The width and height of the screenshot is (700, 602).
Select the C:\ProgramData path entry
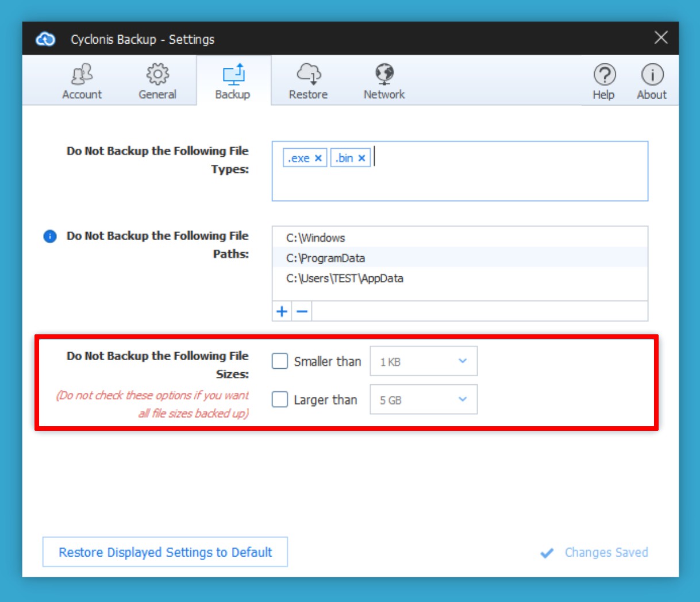click(x=325, y=258)
